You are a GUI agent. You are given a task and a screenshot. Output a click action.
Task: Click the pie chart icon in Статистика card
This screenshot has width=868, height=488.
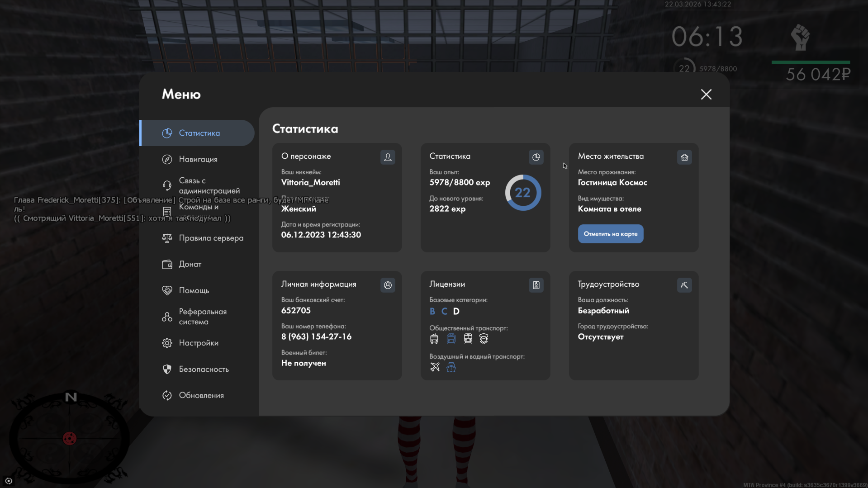[x=536, y=157]
